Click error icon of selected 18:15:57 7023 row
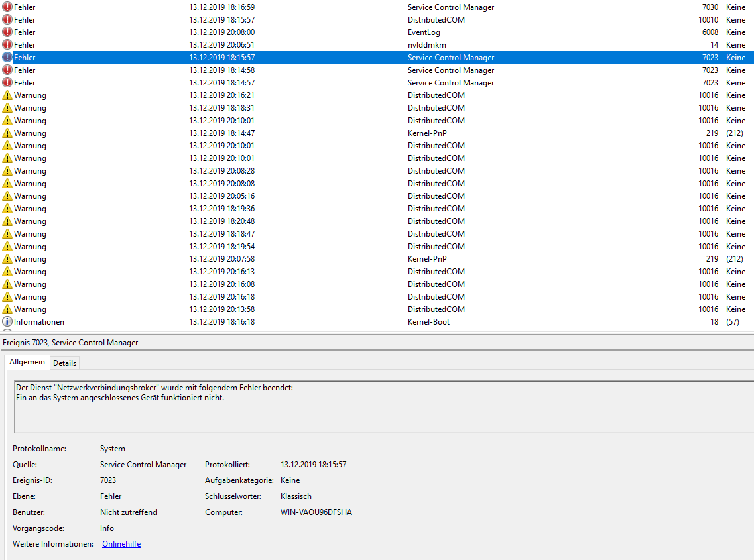This screenshot has height=560, width=754. click(x=7, y=57)
